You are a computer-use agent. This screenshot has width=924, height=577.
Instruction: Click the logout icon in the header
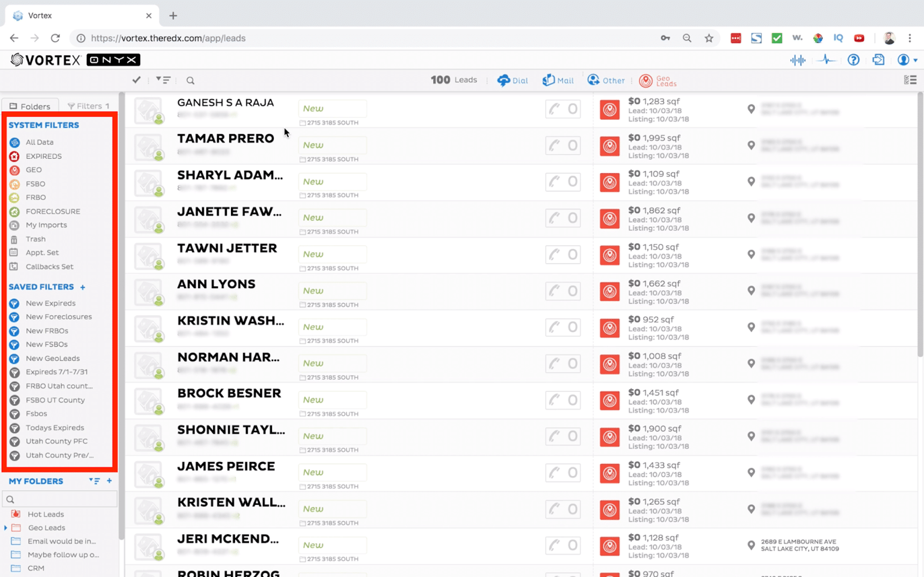tap(878, 60)
